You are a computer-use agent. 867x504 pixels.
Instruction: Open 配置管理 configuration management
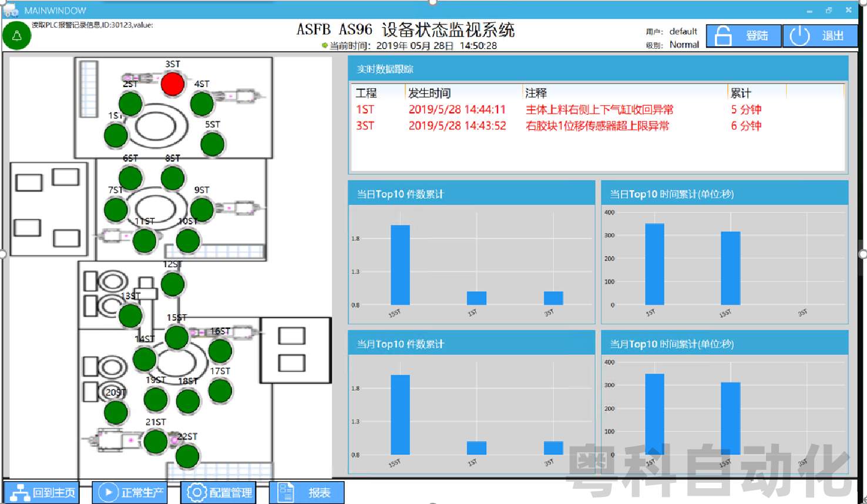point(219,492)
